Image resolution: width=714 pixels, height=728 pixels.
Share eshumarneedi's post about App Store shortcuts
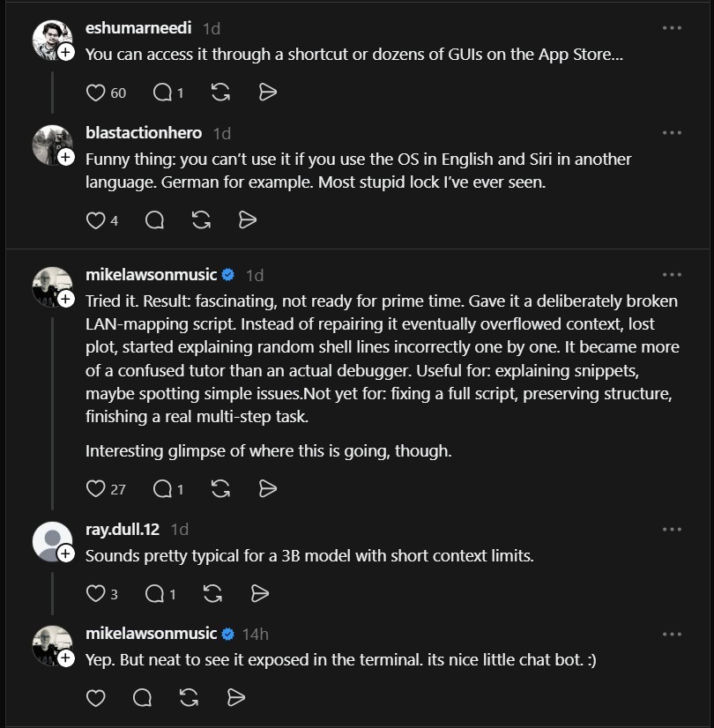(x=268, y=92)
